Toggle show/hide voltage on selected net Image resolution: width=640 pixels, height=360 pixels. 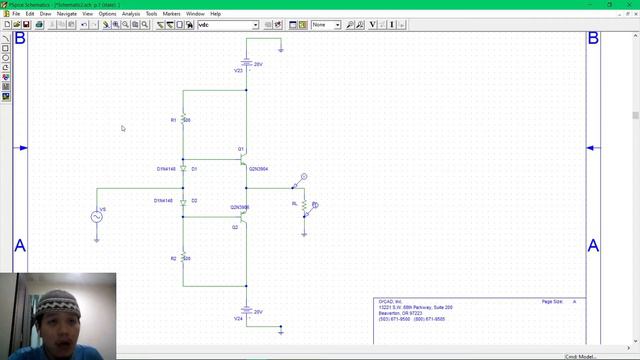click(382, 25)
